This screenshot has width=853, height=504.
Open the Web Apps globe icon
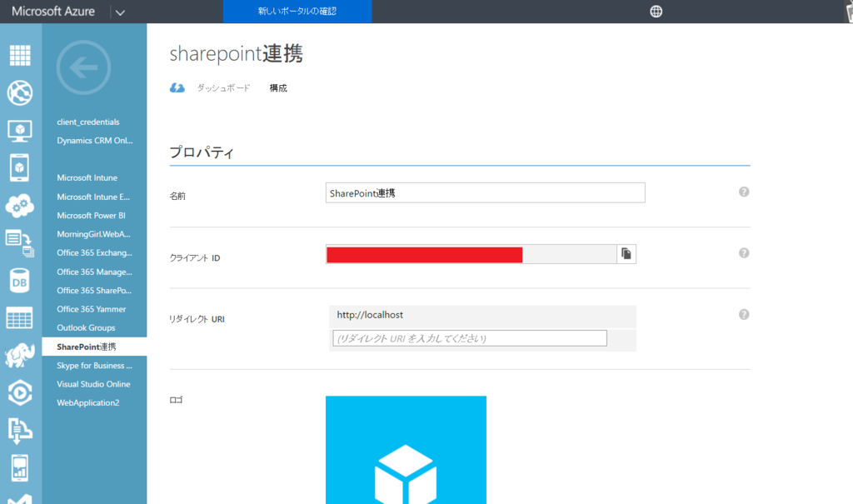[x=20, y=92]
